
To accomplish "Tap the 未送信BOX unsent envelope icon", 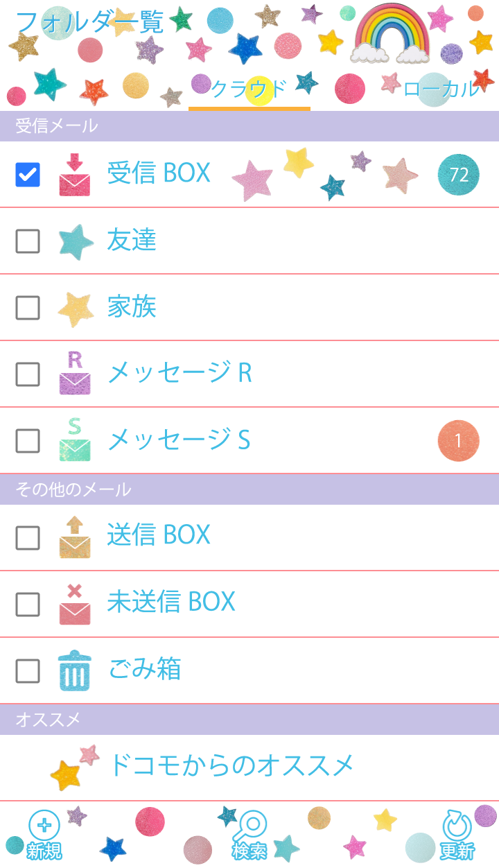I will click(x=75, y=604).
